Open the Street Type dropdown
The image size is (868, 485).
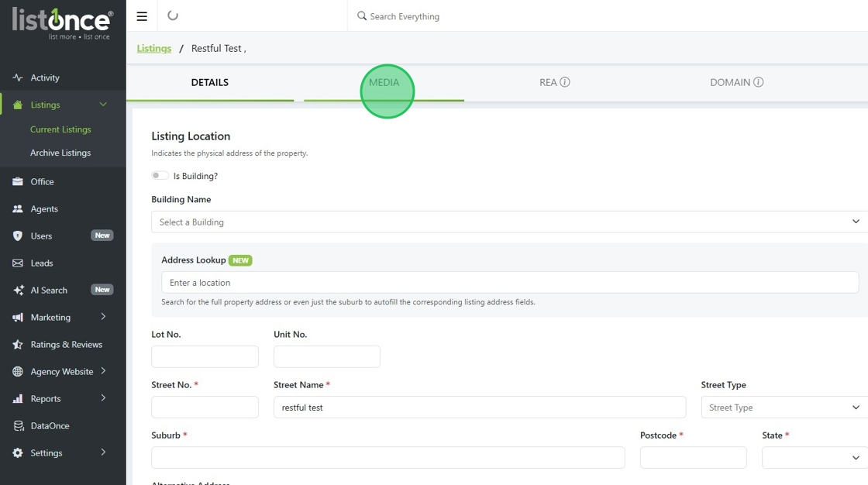(x=783, y=408)
